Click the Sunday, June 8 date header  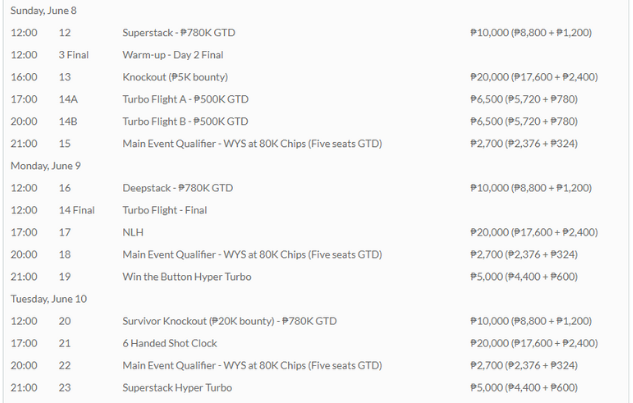44,10
